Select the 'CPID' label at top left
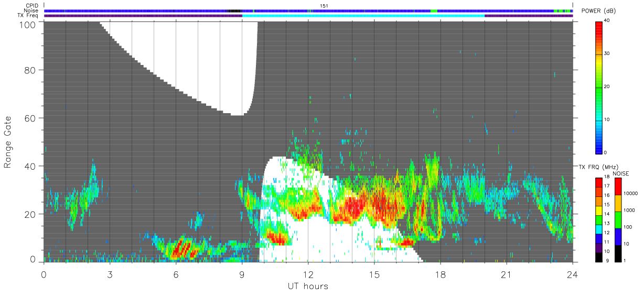Image resolution: width=644 pixels, height=297 pixels. 33,6
